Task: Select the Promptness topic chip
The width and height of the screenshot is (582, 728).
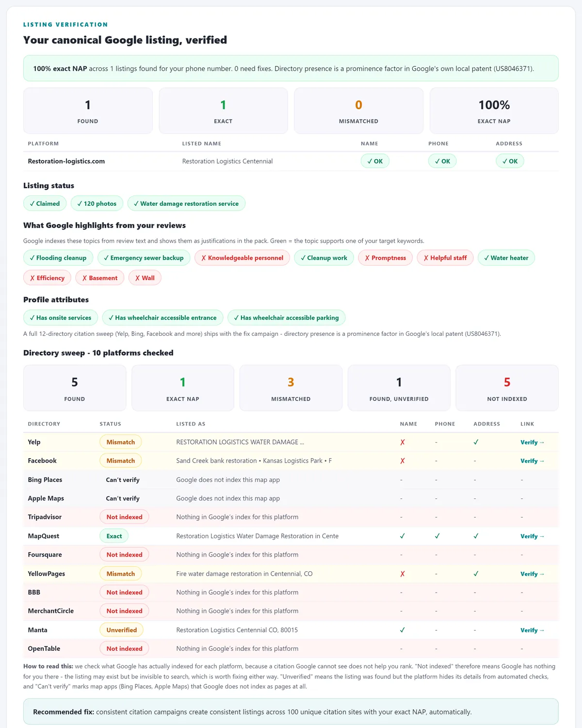Action: 386,258
